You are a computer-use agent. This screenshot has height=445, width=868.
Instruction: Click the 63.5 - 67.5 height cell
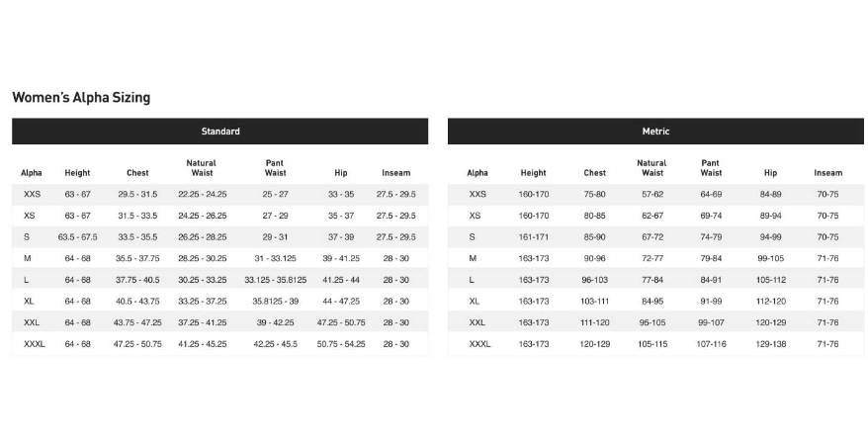[77, 237]
